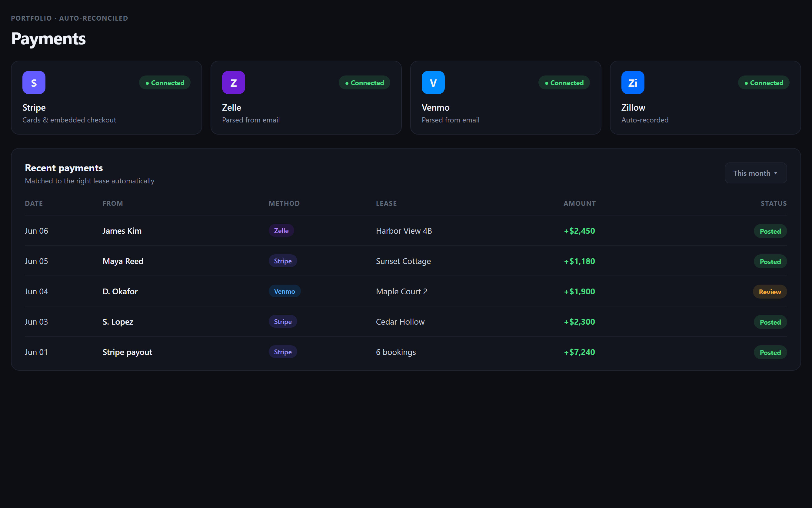Viewport: 812px width, 508px height.
Task: Select the Venmo card title
Action: tap(436, 108)
